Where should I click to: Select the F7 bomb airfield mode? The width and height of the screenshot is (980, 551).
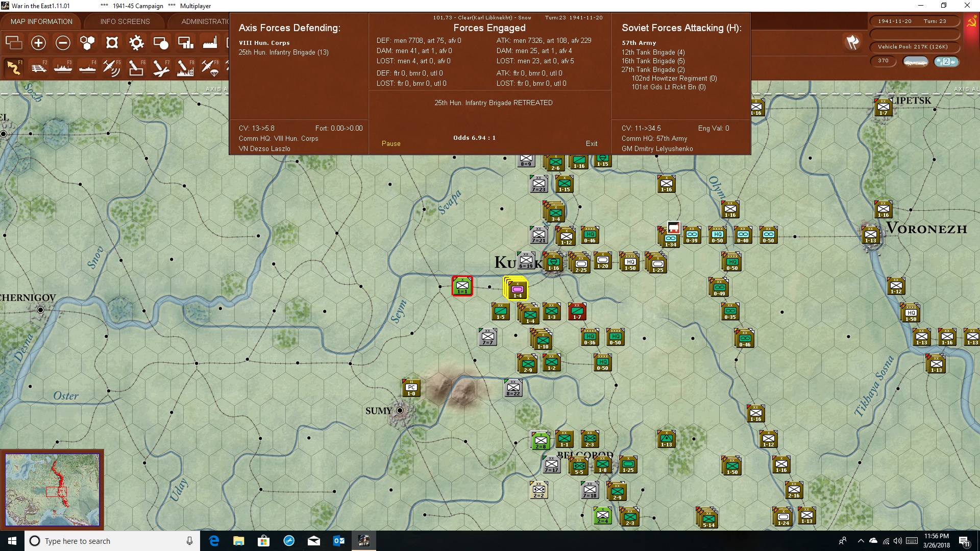point(161,68)
